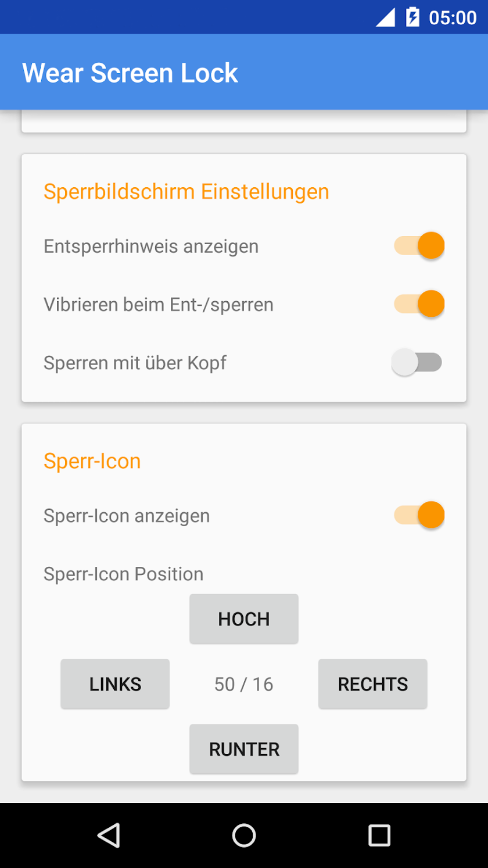The width and height of the screenshot is (488, 868).
Task: Tap the battery charging status icon
Action: pos(412,17)
